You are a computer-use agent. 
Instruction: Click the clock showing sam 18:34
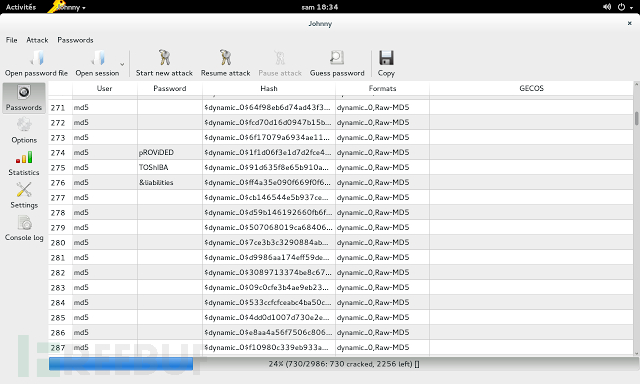pyautogui.click(x=320, y=7)
